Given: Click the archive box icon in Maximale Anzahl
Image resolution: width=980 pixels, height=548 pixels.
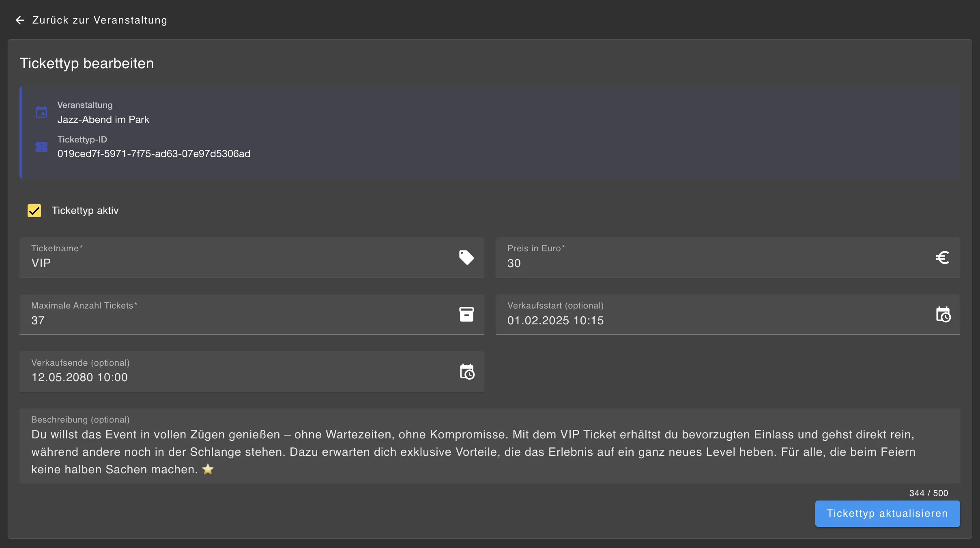Looking at the screenshot, I should coord(466,315).
